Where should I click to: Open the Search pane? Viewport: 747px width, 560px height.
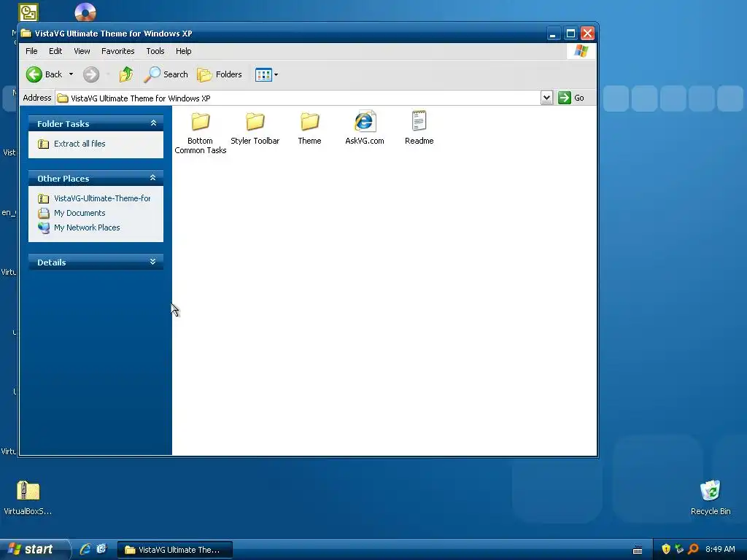[x=166, y=74]
